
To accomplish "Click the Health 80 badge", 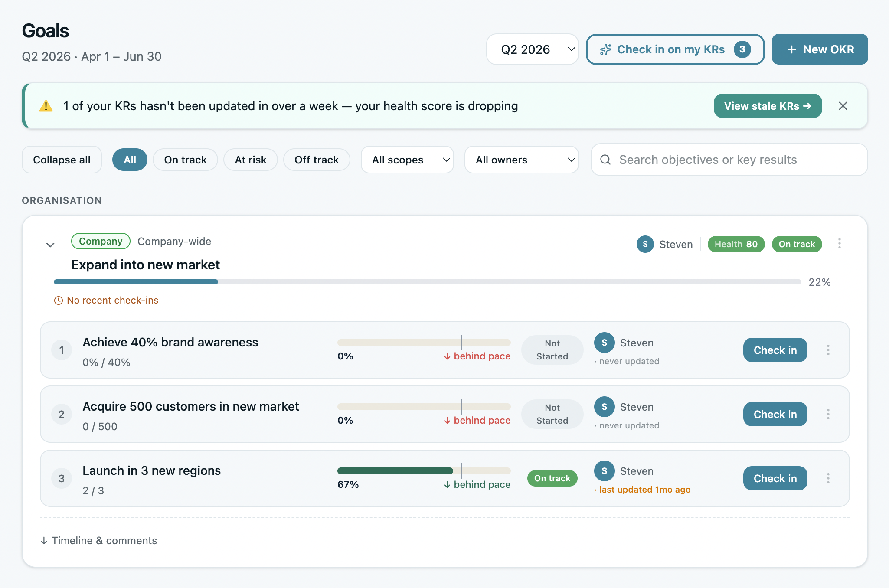I will click(x=736, y=244).
